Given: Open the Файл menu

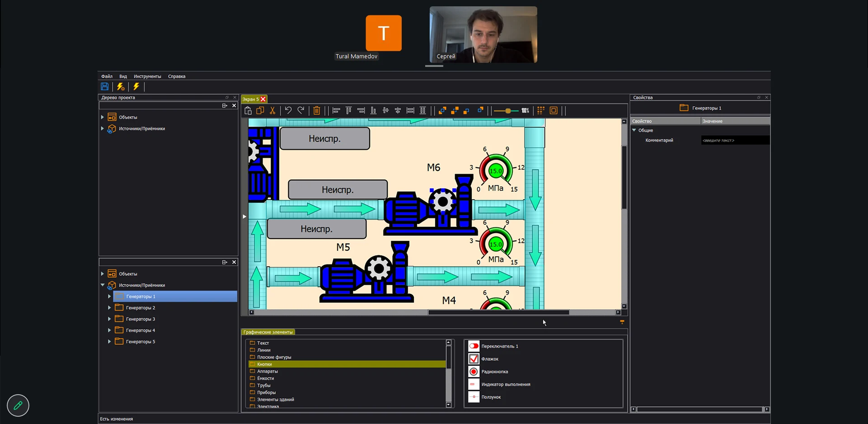Looking at the screenshot, I should [x=107, y=76].
